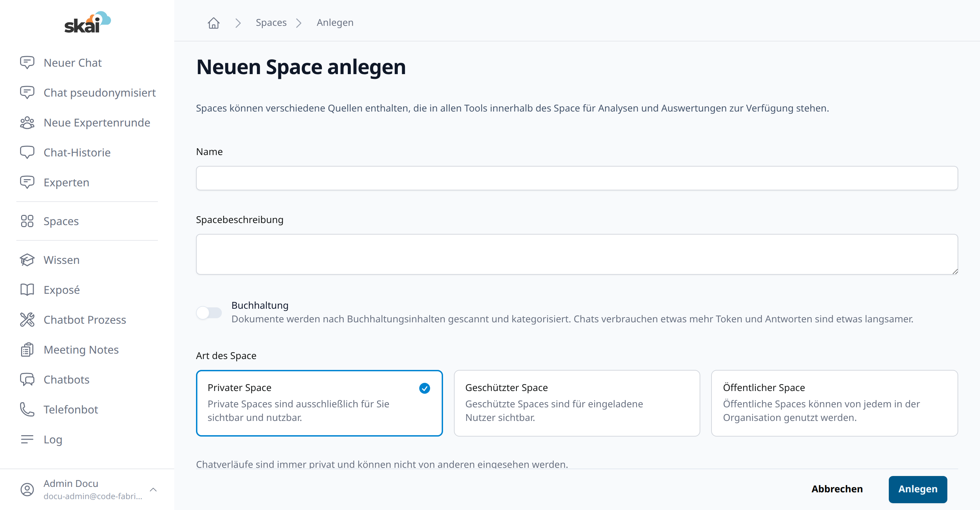Click the 'Art des Space' label
Screen dimensions: 980x510
tap(226, 356)
